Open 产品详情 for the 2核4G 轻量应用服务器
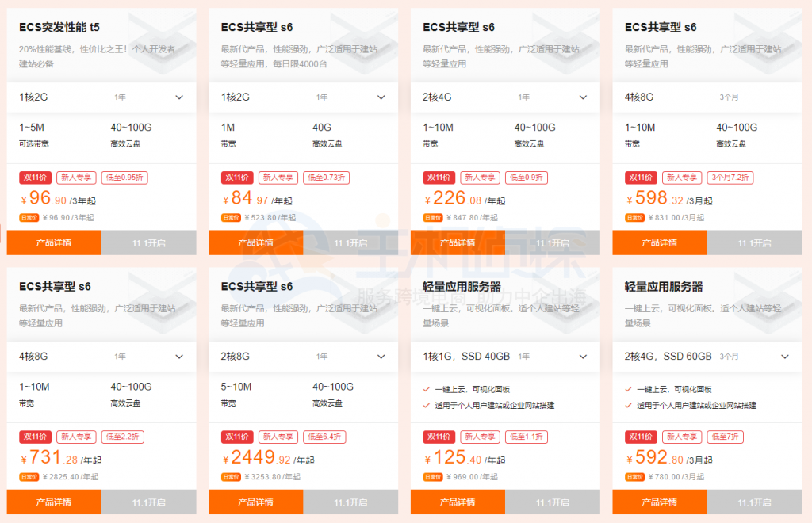The image size is (812, 523). 659,502
